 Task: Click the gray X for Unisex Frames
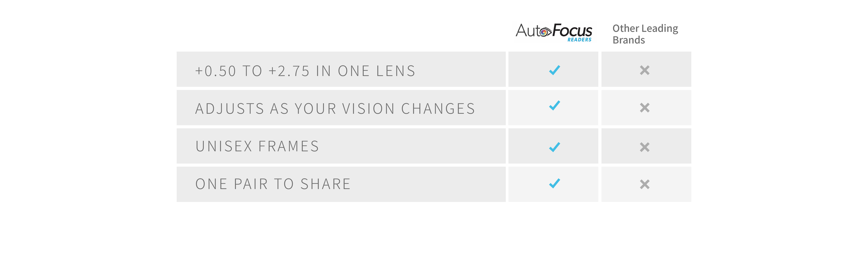coord(645,147)
